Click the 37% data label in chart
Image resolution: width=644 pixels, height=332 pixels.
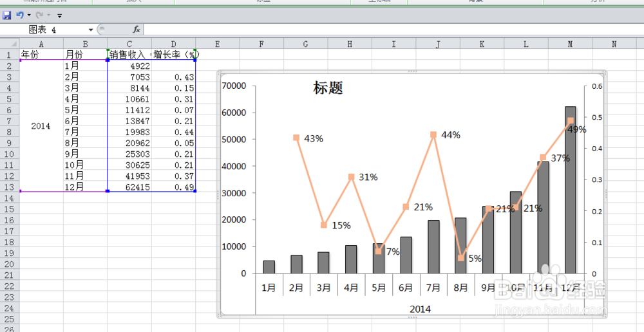[x=560, y=158]
